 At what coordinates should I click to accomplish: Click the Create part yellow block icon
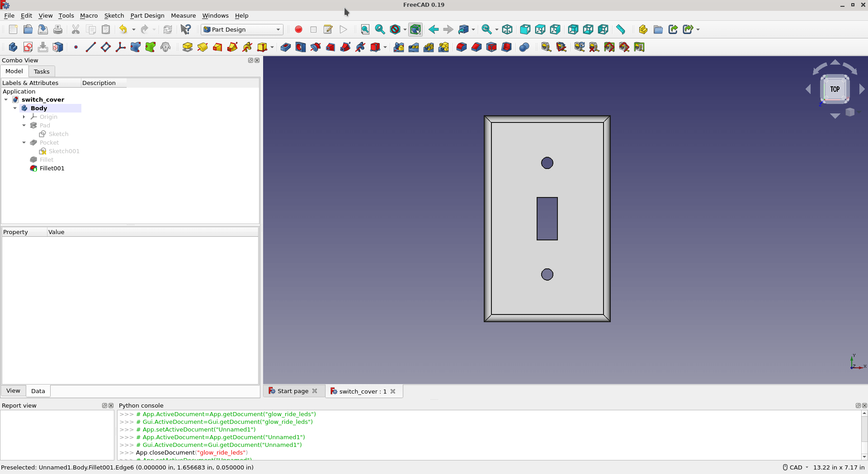(643, 29)
